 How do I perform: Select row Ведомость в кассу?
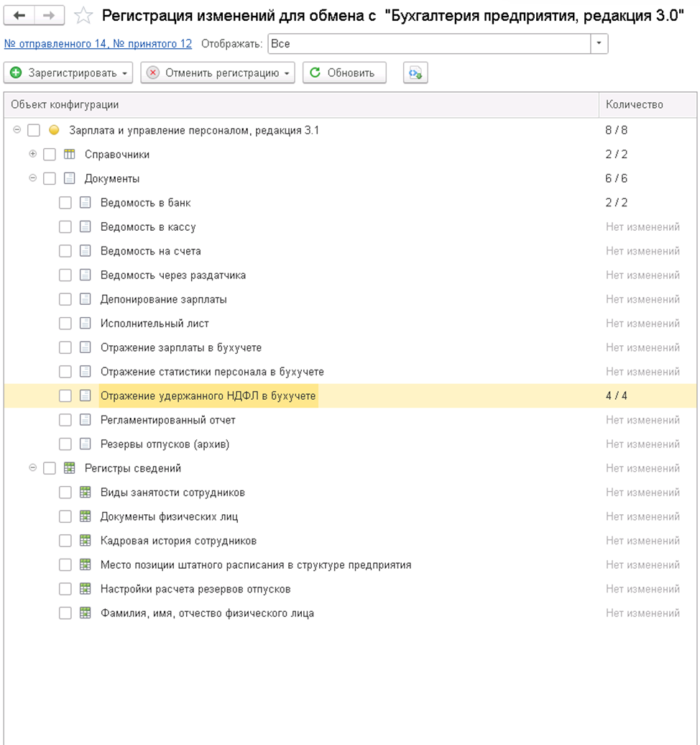point(351,227)
